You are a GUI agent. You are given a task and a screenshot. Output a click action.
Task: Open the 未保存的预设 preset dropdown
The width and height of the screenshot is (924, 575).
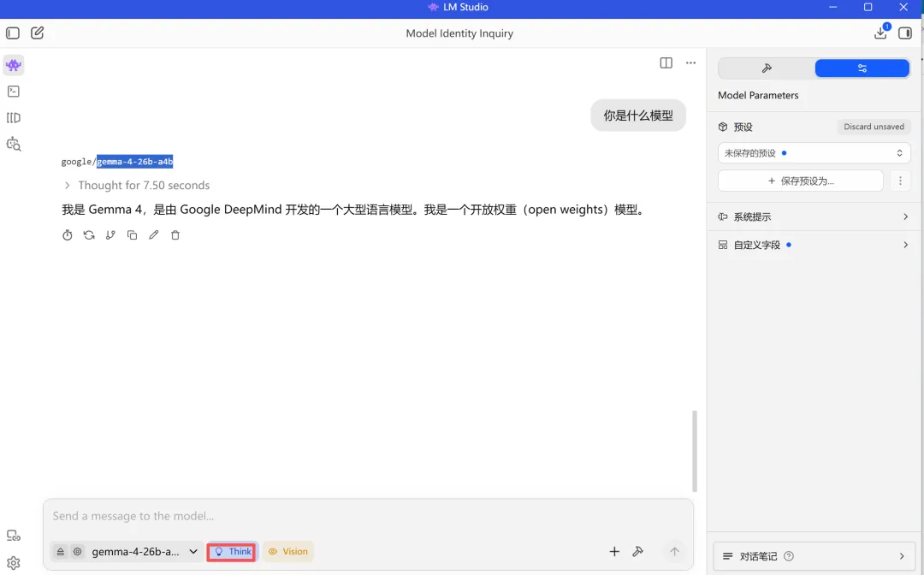[x=814, y=153]
